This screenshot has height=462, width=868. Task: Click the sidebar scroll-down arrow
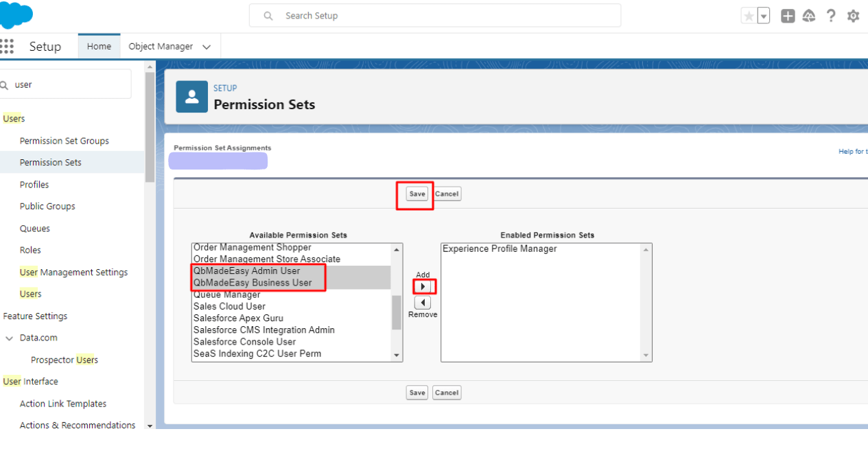pyautogui.click(x=150, y=426)
